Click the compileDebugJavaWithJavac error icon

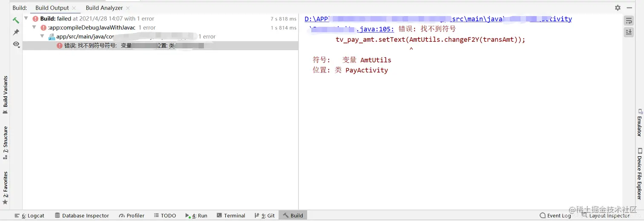pos(43,28)
